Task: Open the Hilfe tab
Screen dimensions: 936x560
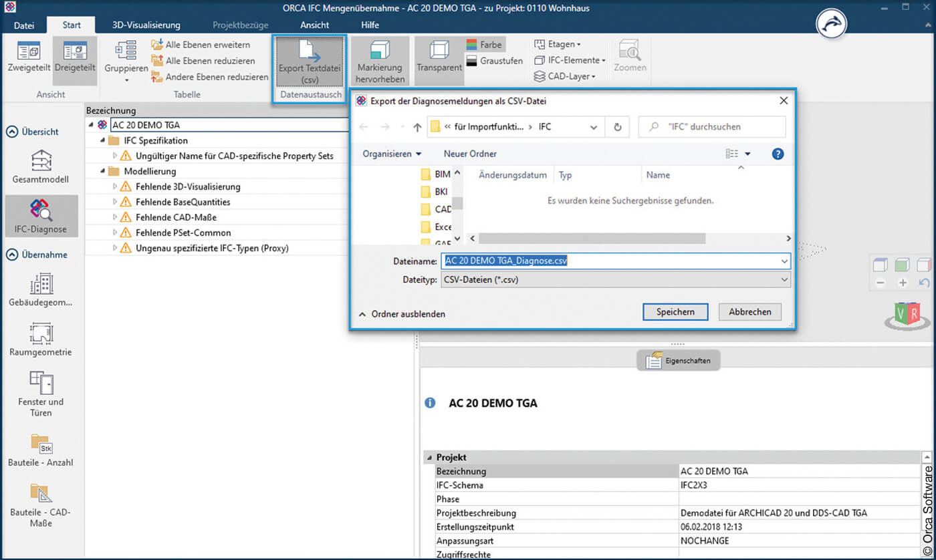Action: coord(370,25)
